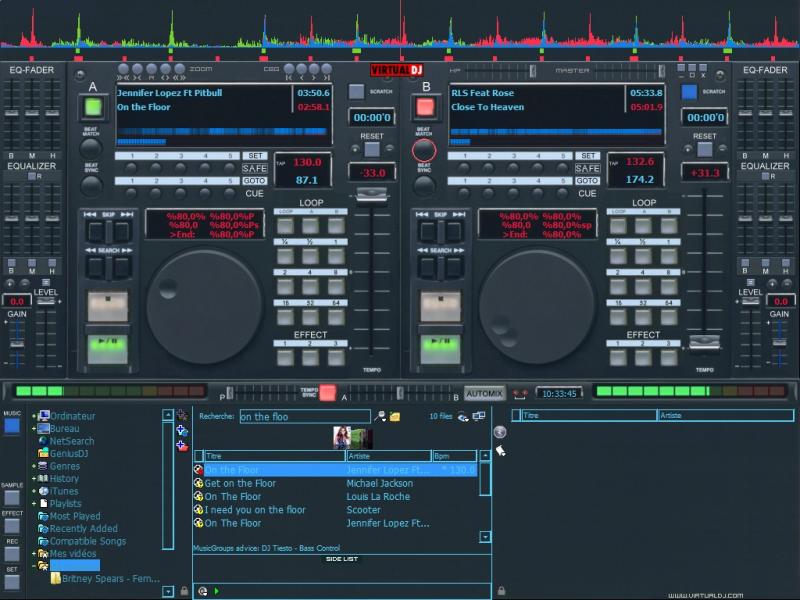Click the Recherche search field
Screen dimensions: 800x600
(303, 416)
